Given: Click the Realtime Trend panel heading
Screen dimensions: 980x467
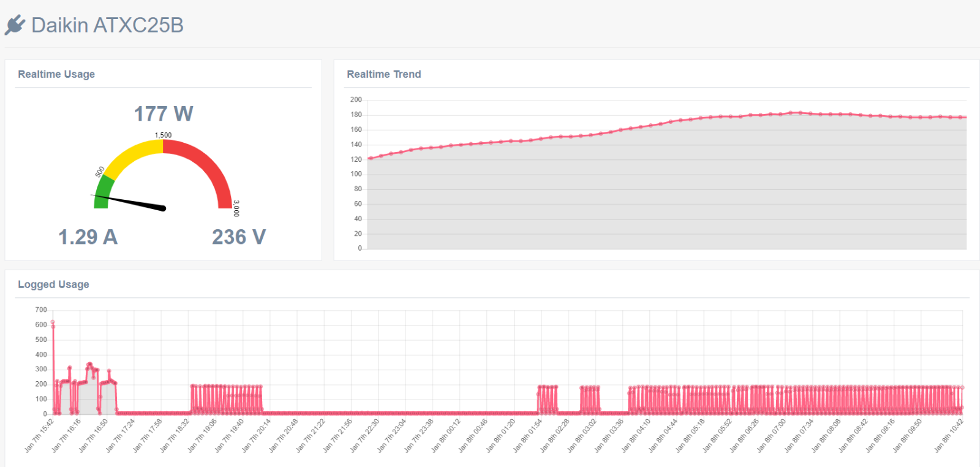Looking at the screenshot, I should click(384, 74).
